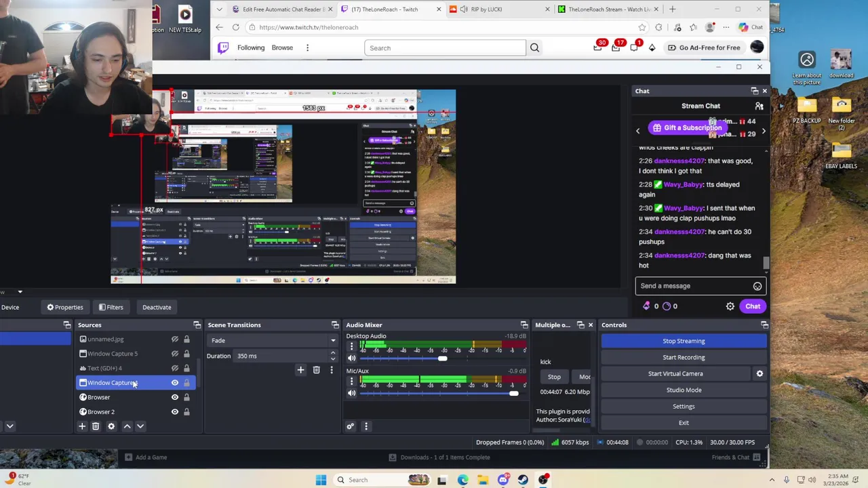
Task: Open Twitch Following page
Action: [251, 47]
